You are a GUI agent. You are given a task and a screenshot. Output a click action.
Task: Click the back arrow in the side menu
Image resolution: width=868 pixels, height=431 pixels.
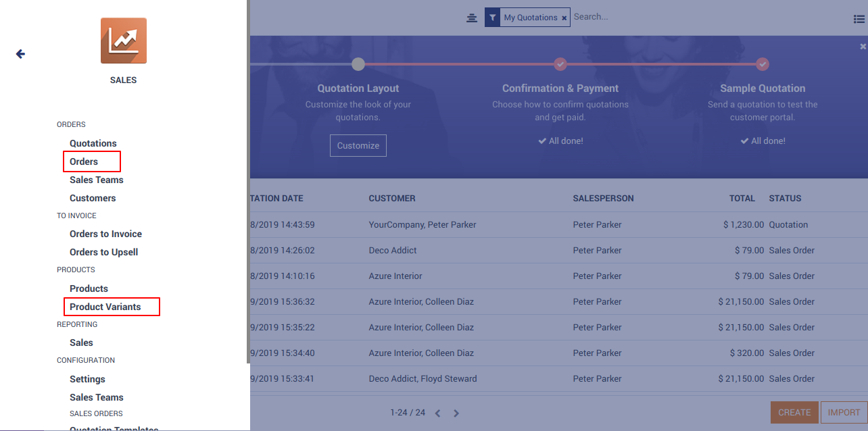point(20,54)
